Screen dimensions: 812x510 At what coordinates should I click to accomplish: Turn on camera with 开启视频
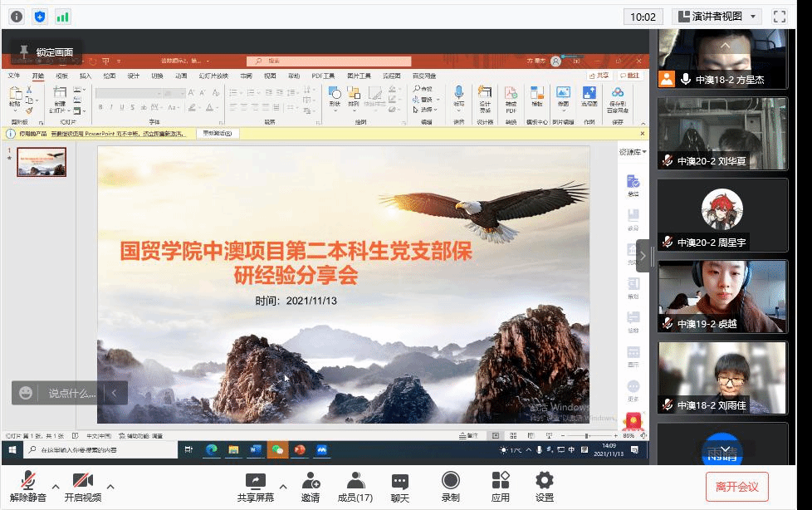click(82, 486)
